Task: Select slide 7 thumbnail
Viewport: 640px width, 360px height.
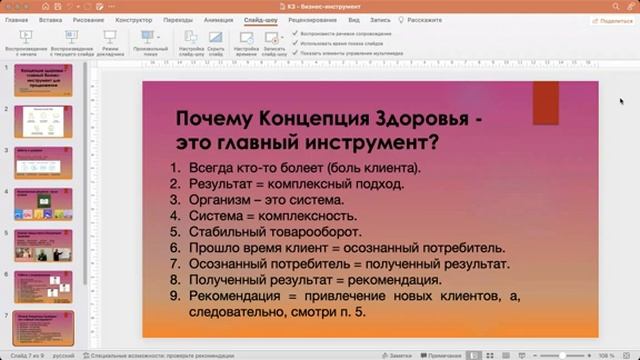Action: [x=43, y=328]
